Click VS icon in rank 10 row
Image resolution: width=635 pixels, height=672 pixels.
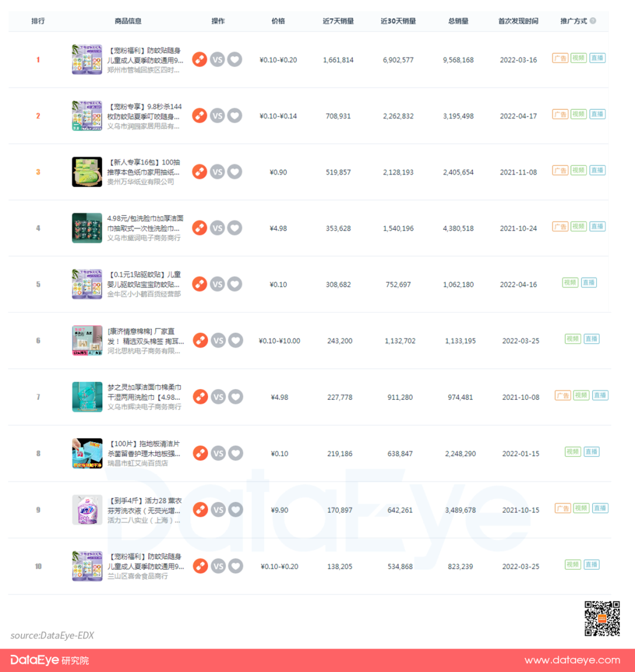coord(218,566)
